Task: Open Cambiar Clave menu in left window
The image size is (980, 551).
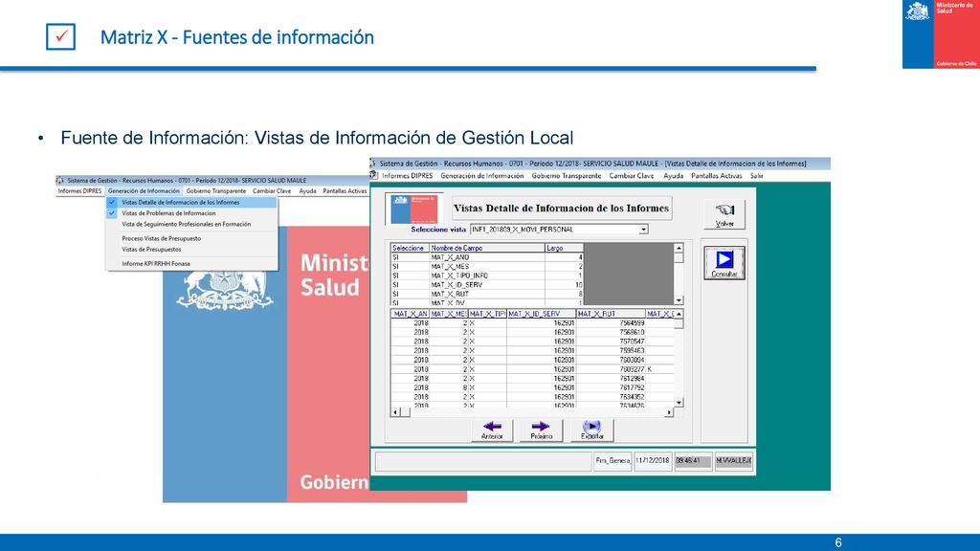Action: 272,191
